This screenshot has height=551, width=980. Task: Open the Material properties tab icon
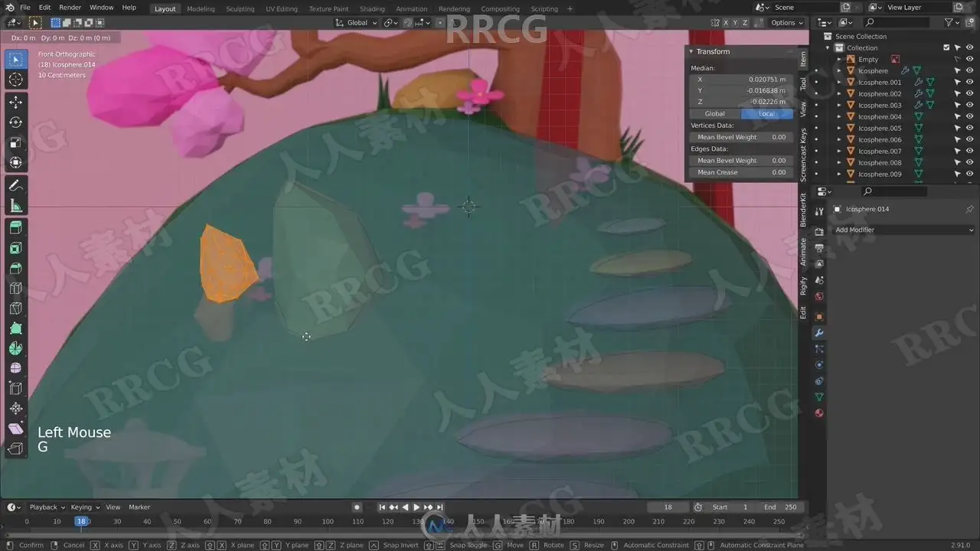(x=818, y=413)
